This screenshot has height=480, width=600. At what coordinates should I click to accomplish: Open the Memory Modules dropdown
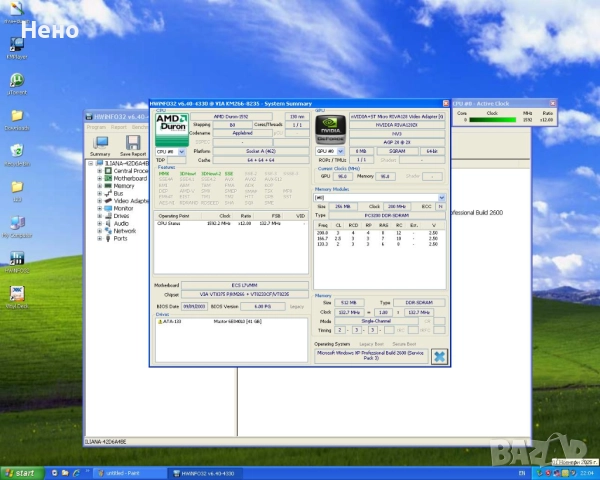[442, 198]
